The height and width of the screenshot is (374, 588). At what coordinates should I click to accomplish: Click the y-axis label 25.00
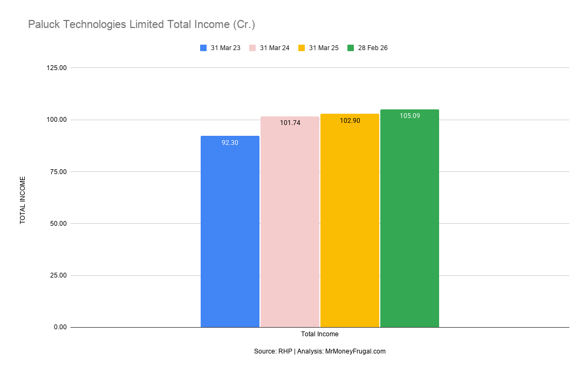(58, 275)
